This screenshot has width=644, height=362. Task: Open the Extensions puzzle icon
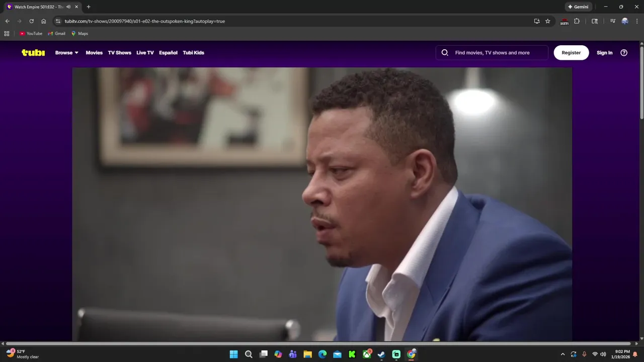pyautogui.click(x=577, y=21)
